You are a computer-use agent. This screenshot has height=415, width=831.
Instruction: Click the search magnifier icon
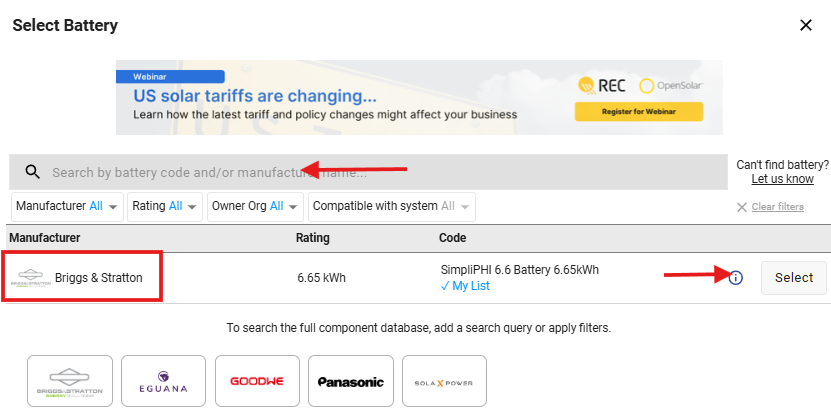point(33,172)
